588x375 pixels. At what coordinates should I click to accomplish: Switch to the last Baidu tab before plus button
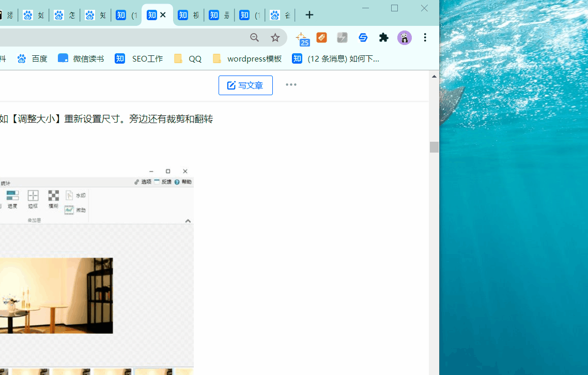(281, 15)
